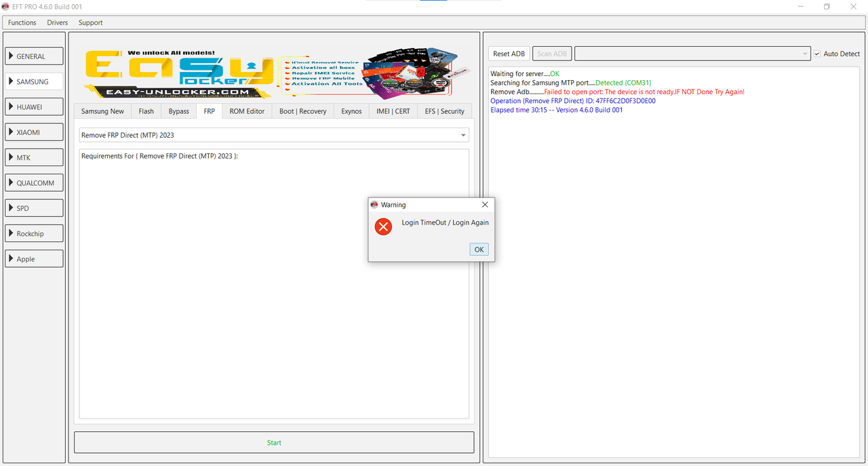Expand the GENERAL category
Screen dimensions: 868x466
coord(34,56)
